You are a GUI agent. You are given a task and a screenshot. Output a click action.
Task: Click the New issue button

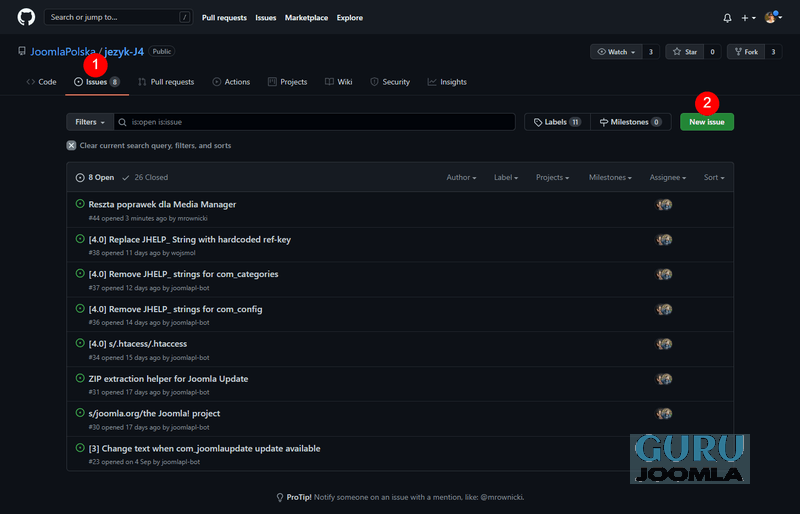(707, 122)
